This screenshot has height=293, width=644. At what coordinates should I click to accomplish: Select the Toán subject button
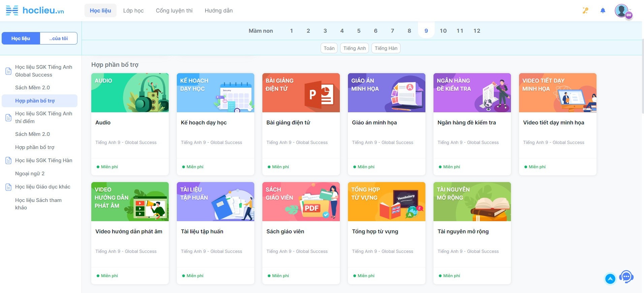(329, 48)
